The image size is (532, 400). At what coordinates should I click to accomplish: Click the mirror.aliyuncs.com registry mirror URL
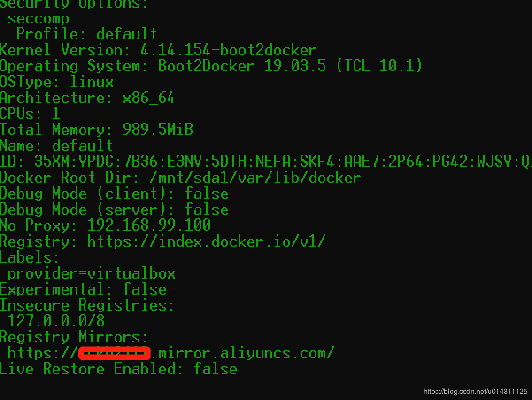(242, 353)
